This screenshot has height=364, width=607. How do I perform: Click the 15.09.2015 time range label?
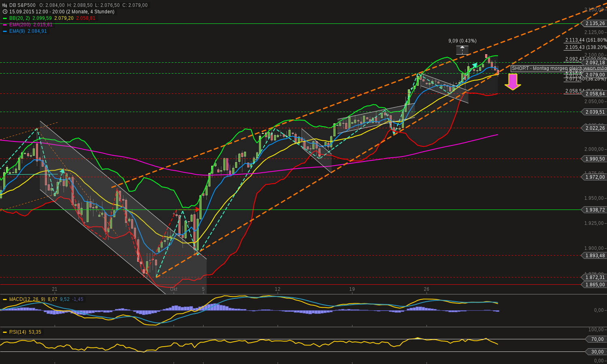click(62, 12)
